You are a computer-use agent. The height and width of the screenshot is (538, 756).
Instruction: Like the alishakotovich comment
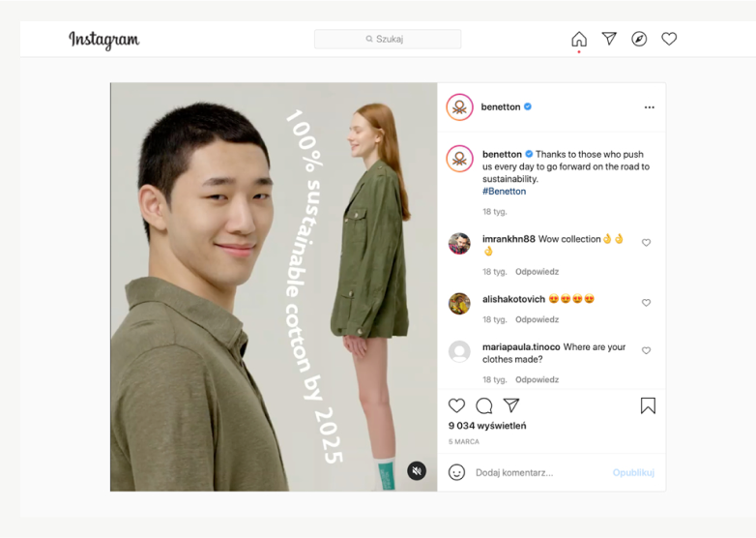pyautogui.click(x=646, y=303)
